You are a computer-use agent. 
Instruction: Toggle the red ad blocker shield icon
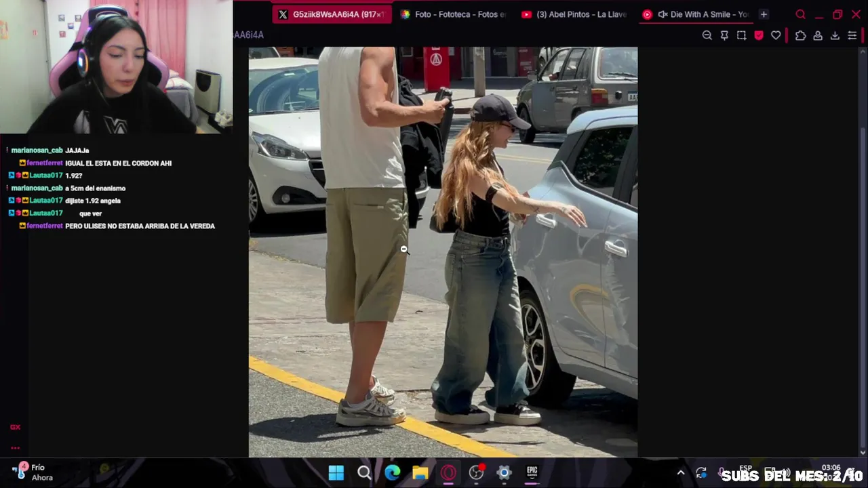pyautogui.click(x=759, y=35)
